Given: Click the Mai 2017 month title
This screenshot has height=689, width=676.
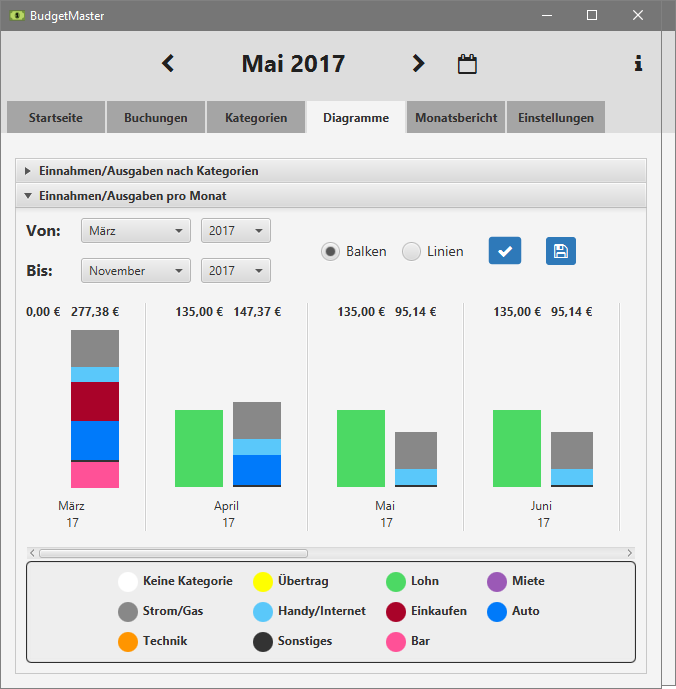Looking at the screenshot, I should point(293,64).
